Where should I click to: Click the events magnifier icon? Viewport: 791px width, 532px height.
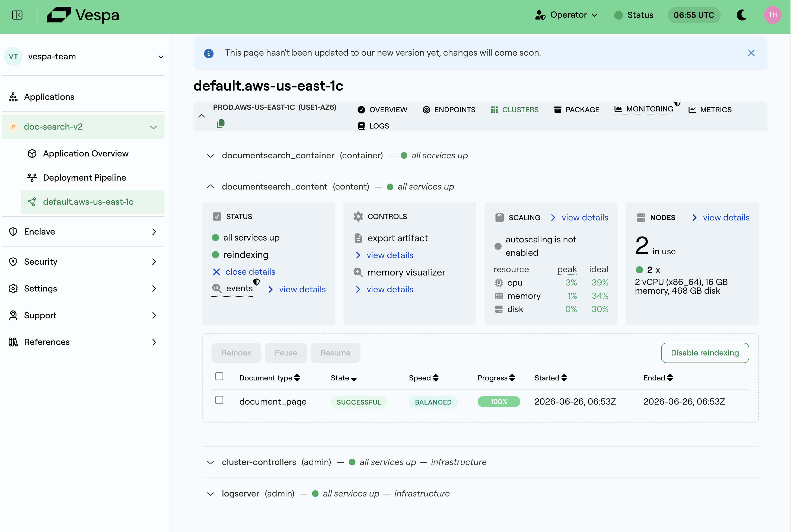pos(216,289)
